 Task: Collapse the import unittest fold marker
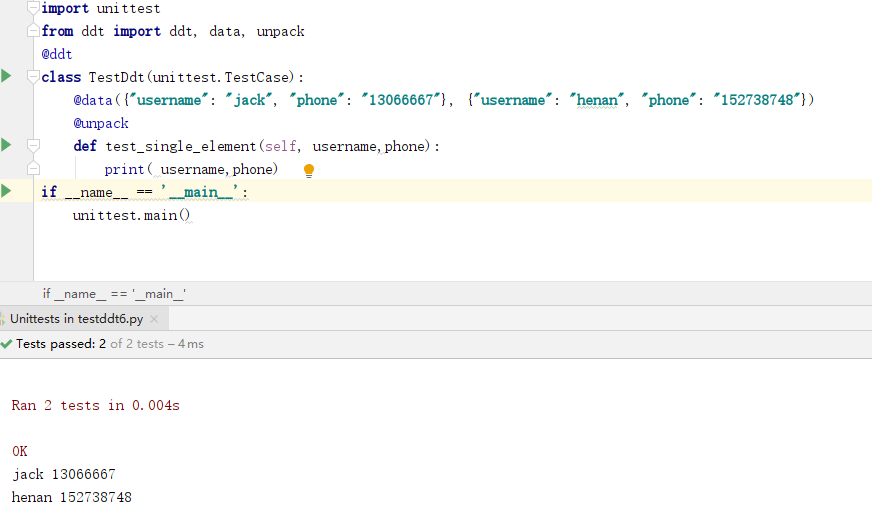point(34,8)
